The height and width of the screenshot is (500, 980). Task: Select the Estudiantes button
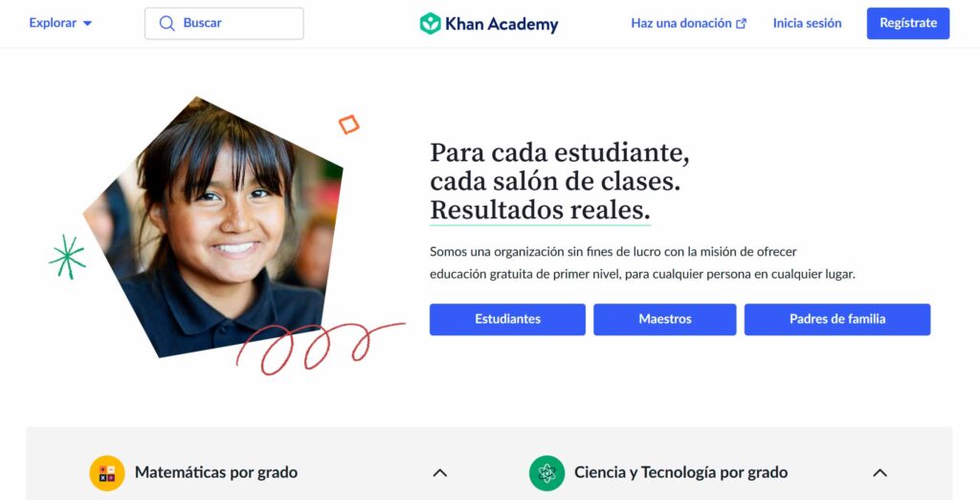(507, 319)
